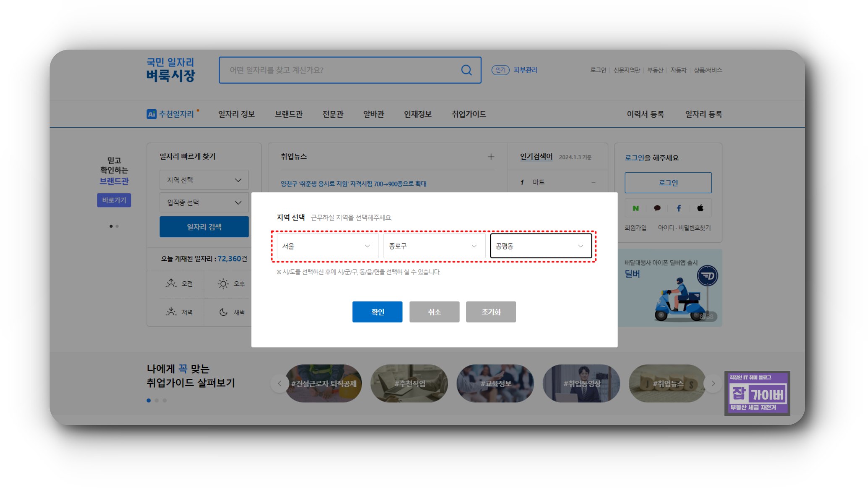Viewport: 868px width, 488px height.
Task: Open the 서울 city dropdown
Action: coord(327,246)
